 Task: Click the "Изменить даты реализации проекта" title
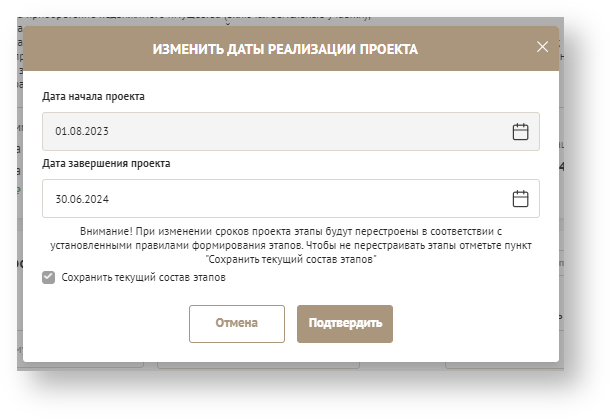[x=285, y=48]
